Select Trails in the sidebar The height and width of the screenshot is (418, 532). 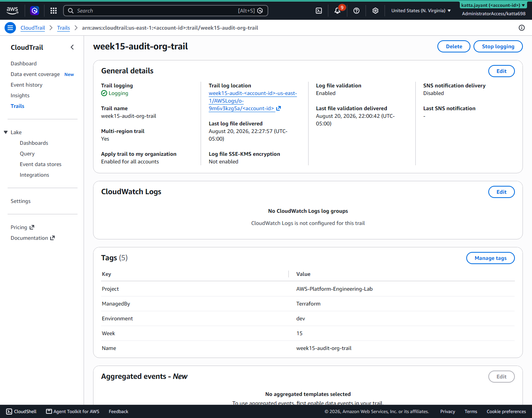(17, 106)
